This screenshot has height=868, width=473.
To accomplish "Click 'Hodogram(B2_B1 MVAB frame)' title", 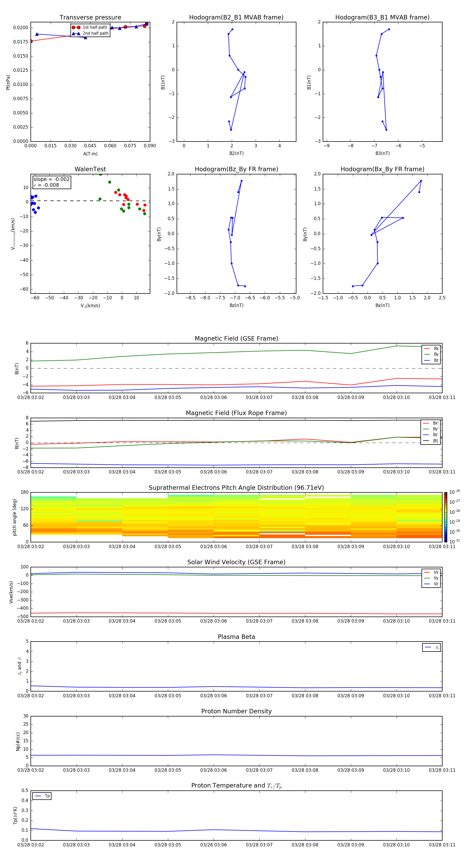I will [236, 17].
